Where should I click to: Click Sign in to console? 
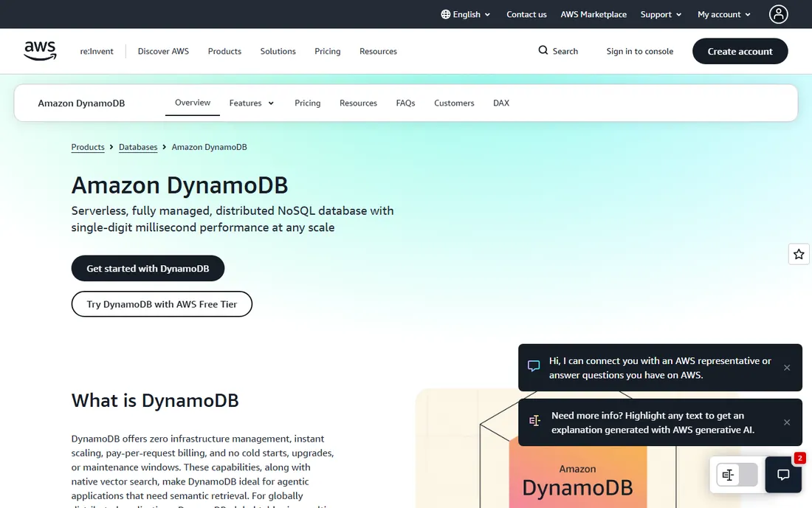click(639, 51)
